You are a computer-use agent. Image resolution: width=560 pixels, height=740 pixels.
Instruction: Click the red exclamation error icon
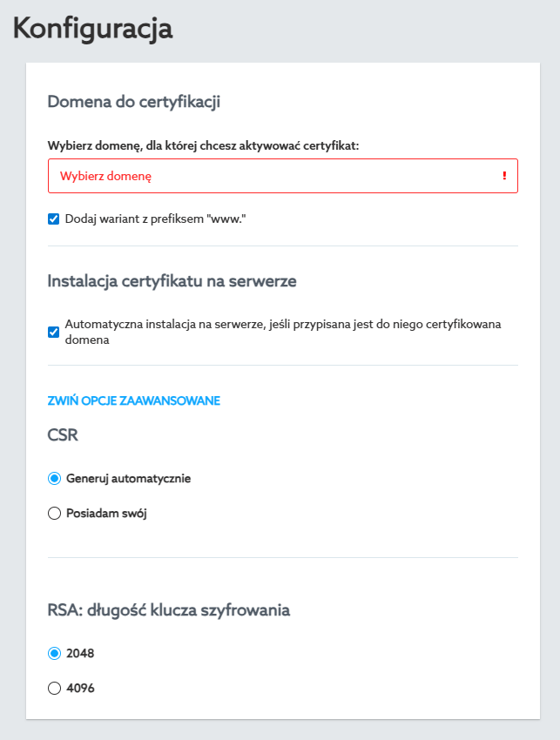(504, 176)
